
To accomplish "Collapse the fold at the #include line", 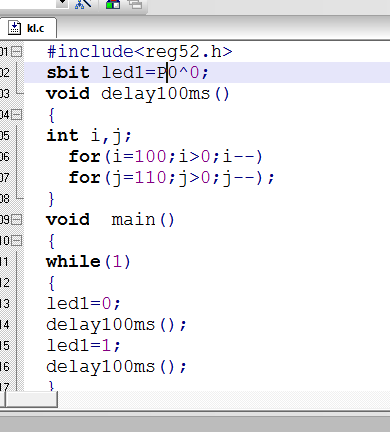I will [x=17, y=52].
